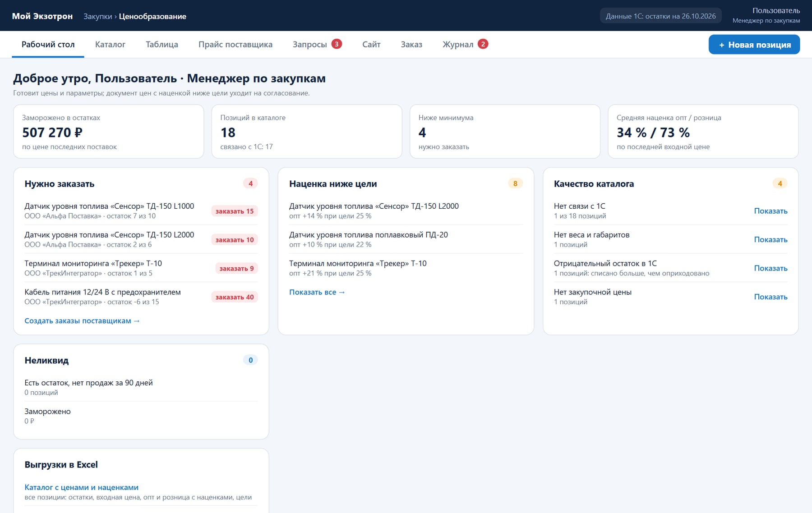Click заказать 40 for Кабель питания
812x513 pixels.
point(235,297)
